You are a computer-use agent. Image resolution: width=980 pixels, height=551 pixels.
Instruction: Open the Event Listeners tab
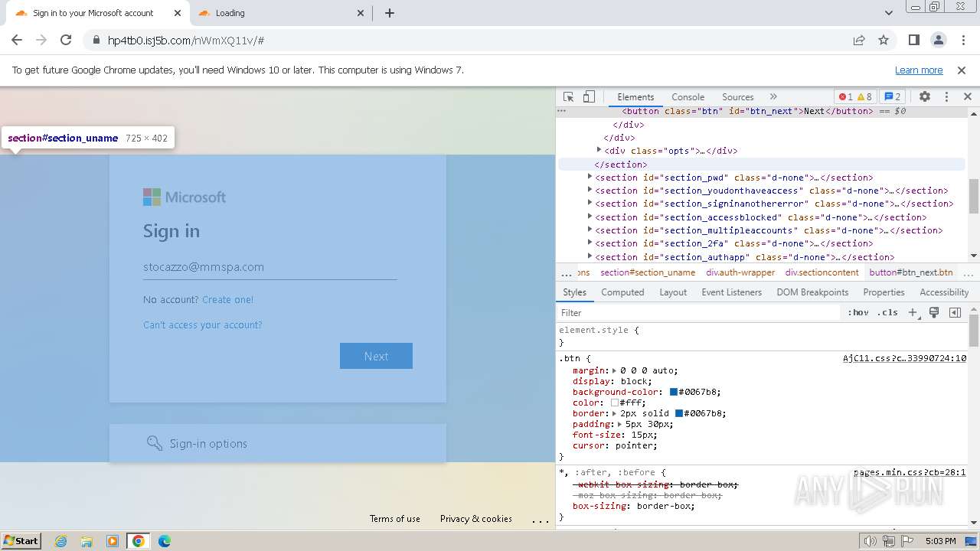pos(731,292)
